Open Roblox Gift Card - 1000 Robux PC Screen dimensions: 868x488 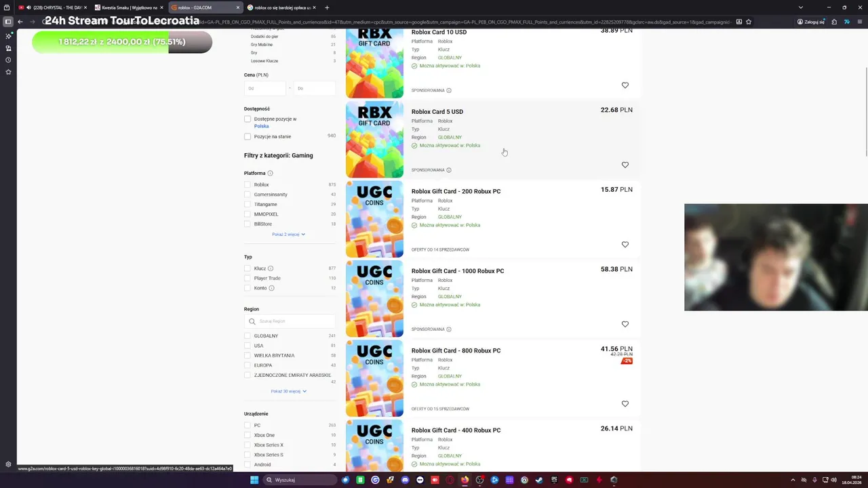[x=458, y=271]
